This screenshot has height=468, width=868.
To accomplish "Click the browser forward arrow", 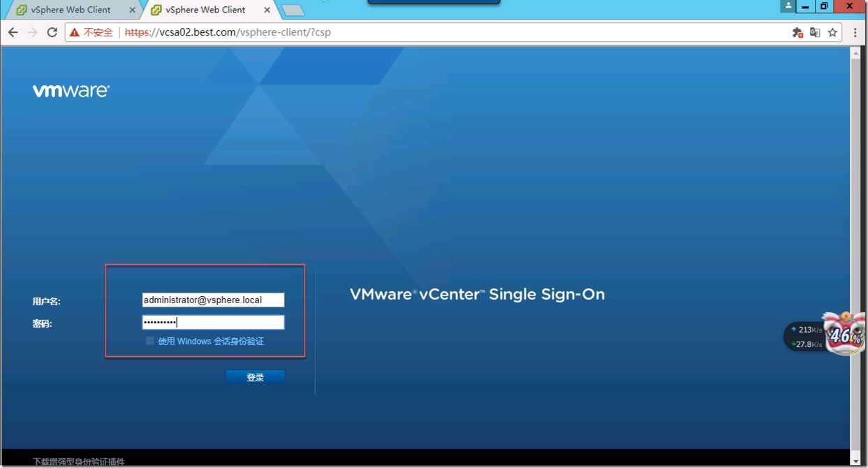I will click(x=33, y=32).
